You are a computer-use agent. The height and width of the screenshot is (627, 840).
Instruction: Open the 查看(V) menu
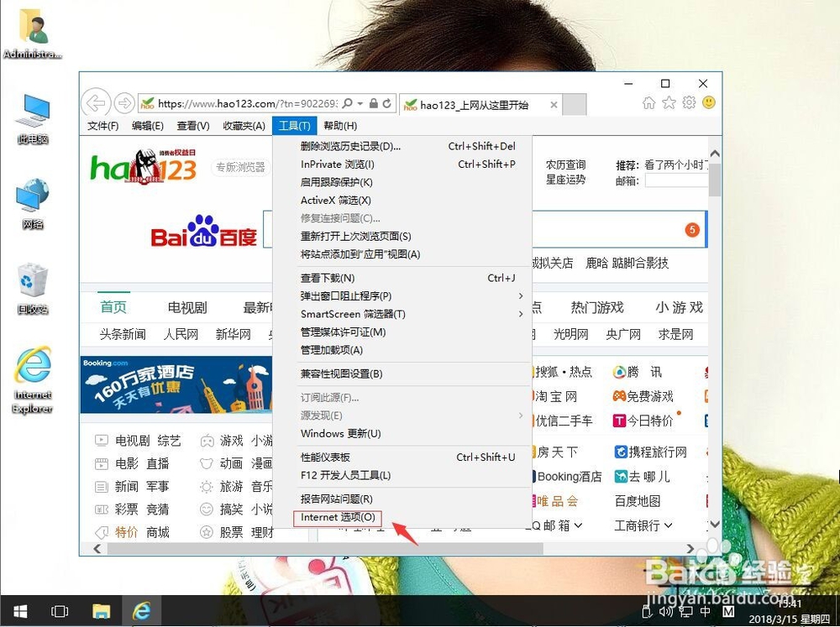point(193,126)
